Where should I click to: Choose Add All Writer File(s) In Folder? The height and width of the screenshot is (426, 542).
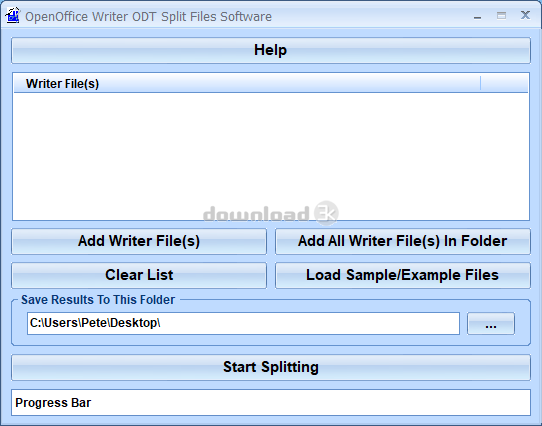coord(403,241)
